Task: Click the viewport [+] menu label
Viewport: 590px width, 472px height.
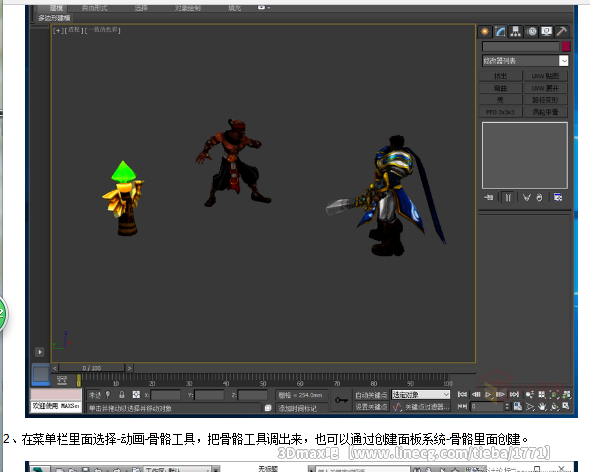Action: coord(58,30)
